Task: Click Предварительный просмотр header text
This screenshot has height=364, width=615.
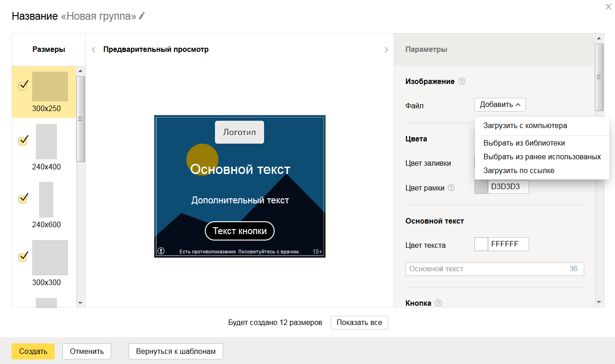Action: tap(156, 50)
